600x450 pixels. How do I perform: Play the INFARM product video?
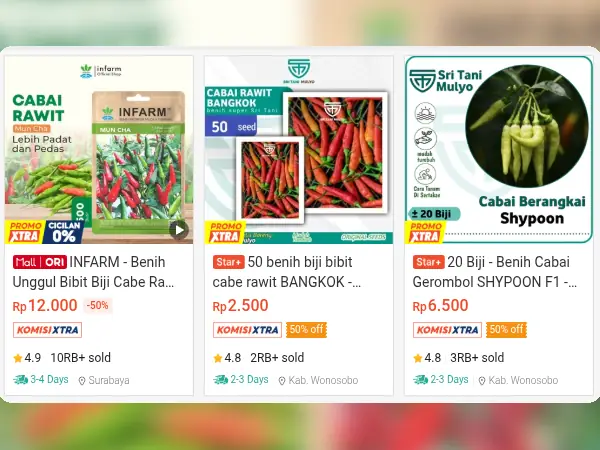coord(179,230)
